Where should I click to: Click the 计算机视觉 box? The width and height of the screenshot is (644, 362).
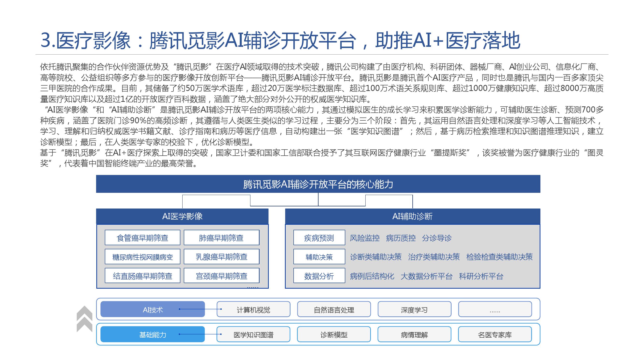(253, 310)
